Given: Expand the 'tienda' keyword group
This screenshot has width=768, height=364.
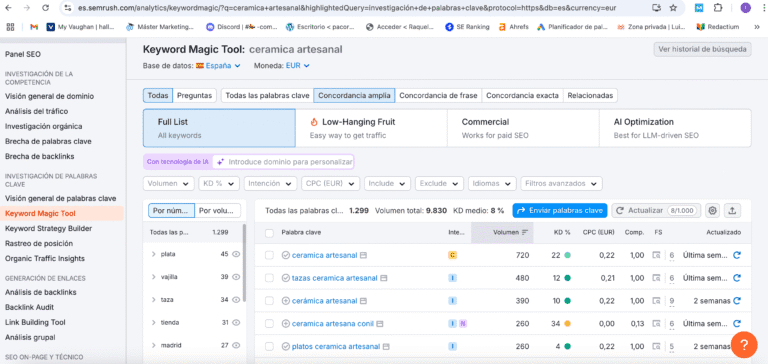Looking at the screenshot, I should (153, 322).
